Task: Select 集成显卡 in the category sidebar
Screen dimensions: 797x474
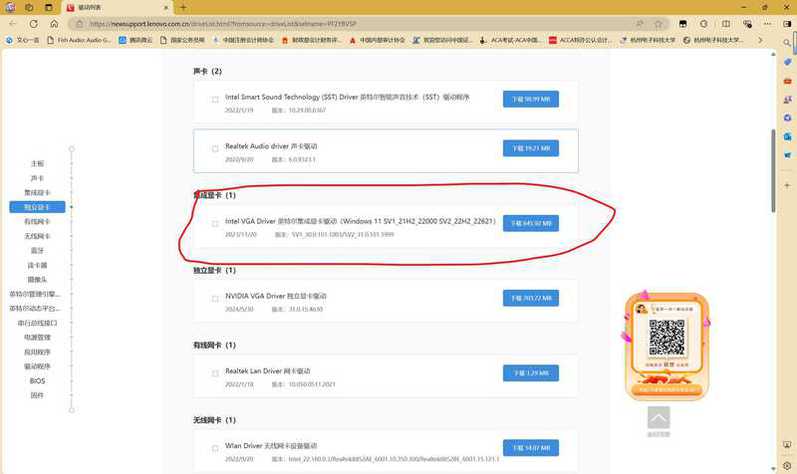Action: [x=37, y=193]
